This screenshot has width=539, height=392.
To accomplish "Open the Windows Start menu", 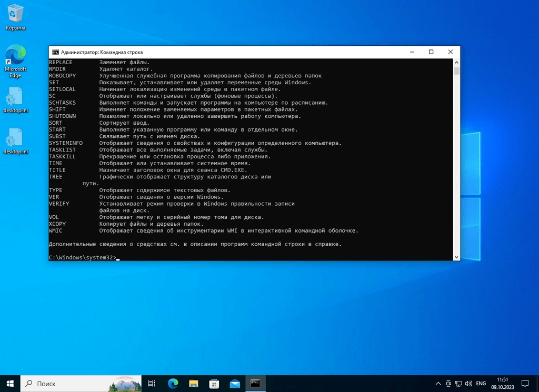I will click(x=10, y=384).
